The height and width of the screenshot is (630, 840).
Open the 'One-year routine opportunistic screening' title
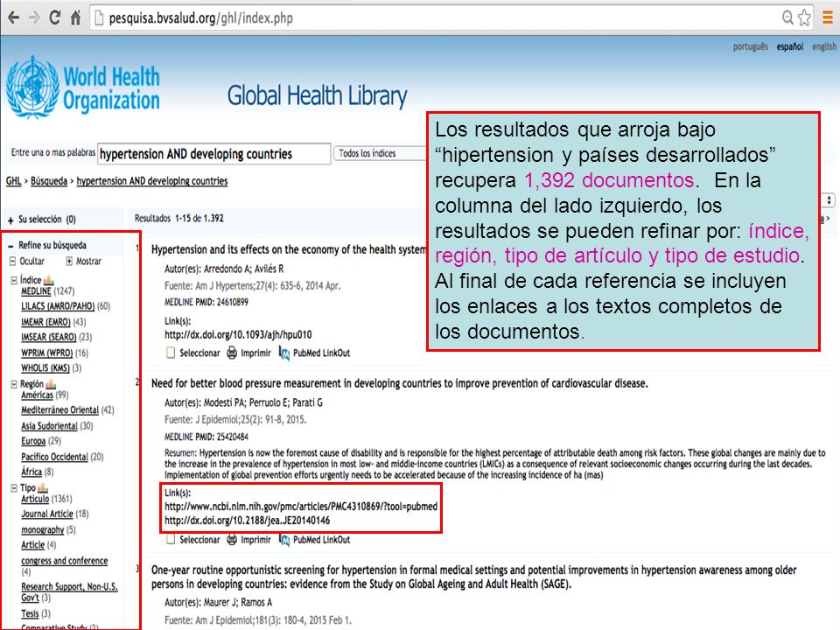pos(473,577)
